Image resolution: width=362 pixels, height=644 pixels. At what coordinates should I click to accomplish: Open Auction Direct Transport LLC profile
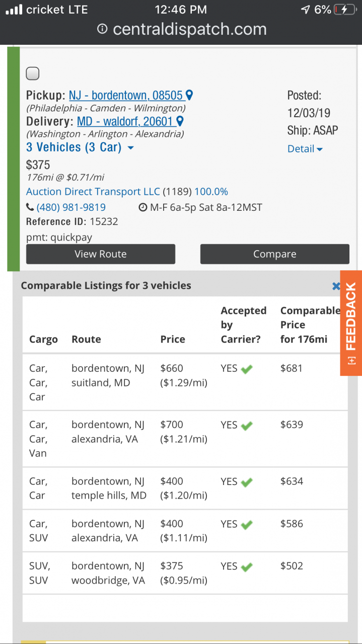[x=93, y=192]
